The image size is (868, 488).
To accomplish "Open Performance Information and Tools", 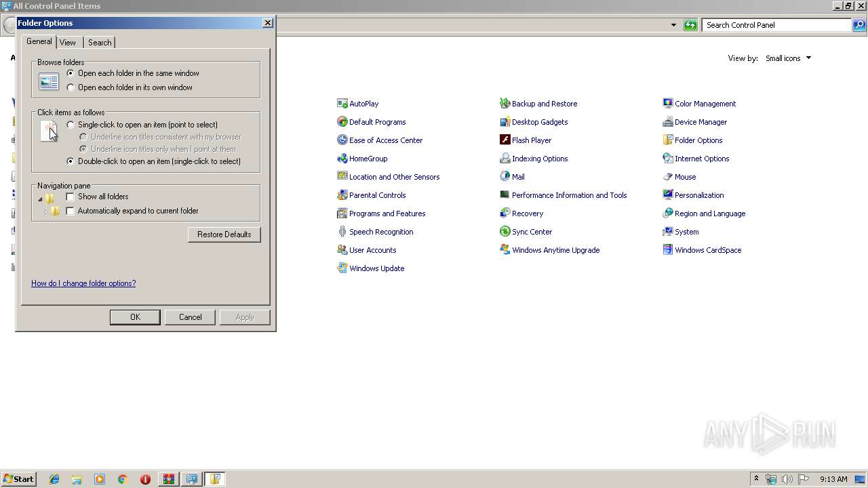I will [x=563, y=195].
